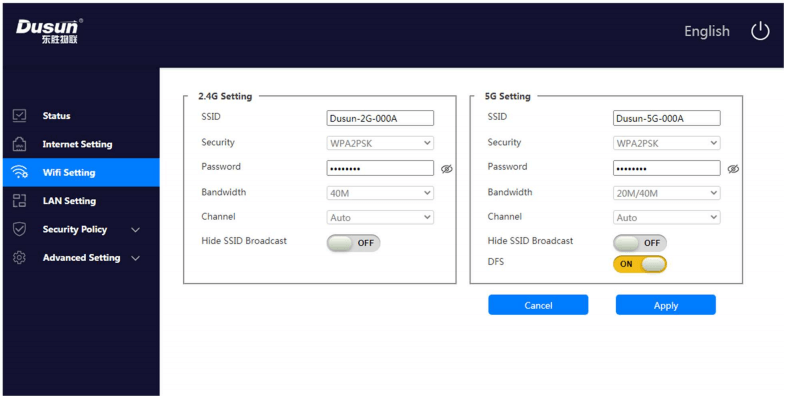Viewport: 788px width, 400px height.
Task: Show the 2.4G password via eye icon
Action: coord(446,169)
